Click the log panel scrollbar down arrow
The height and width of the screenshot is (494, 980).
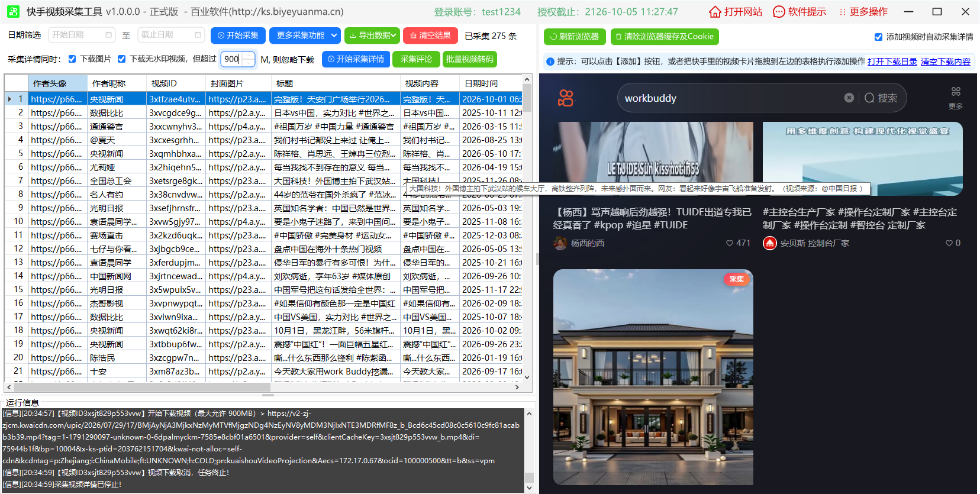point(529,487)
